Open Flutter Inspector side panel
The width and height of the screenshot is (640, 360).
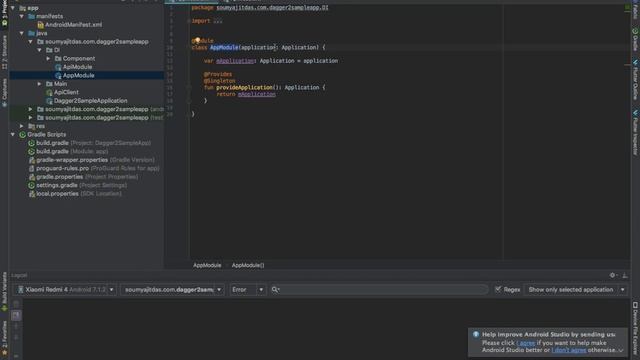click(x=635, y=132)
